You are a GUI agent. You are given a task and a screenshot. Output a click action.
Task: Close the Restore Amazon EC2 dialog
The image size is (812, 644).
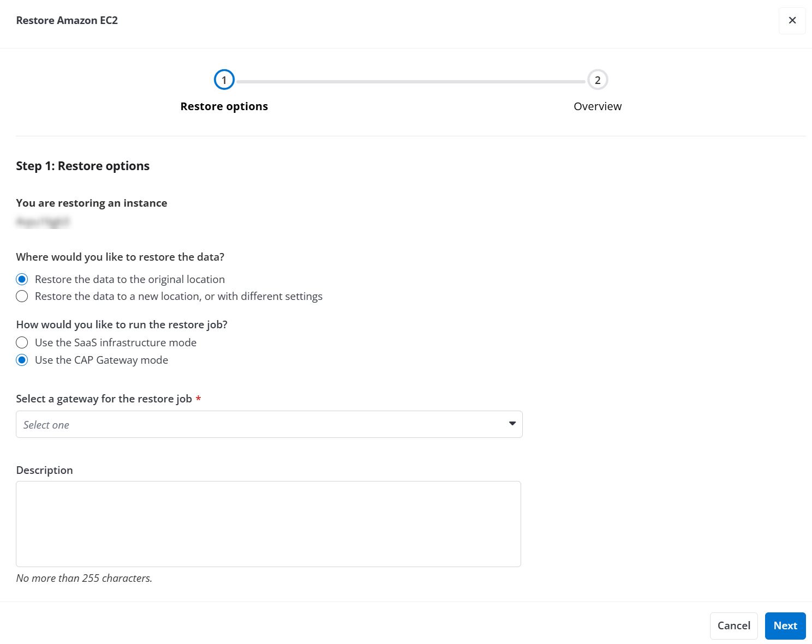tap(792, 20)
